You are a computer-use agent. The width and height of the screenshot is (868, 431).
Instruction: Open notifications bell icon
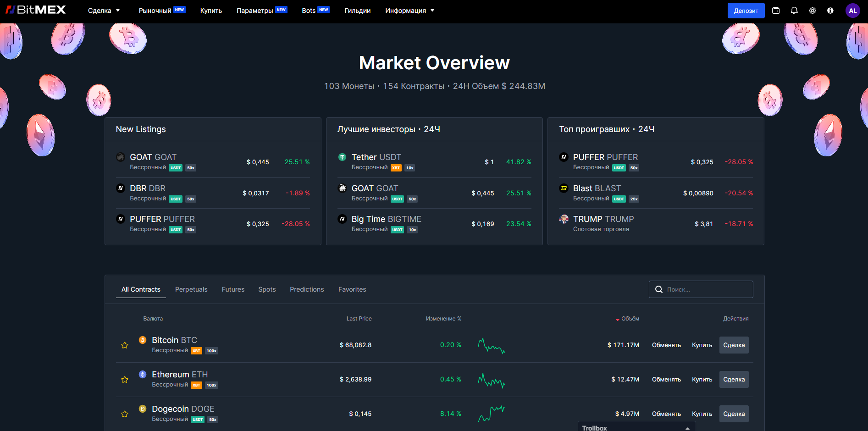coord(794,11)
